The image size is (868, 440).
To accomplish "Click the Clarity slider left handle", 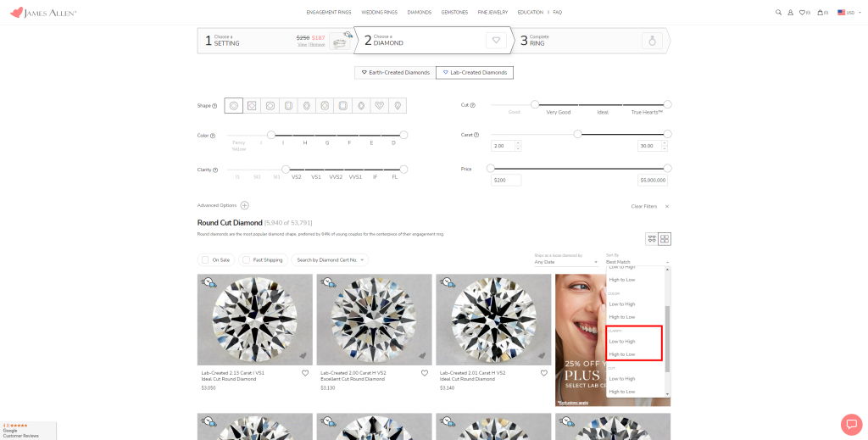I will coord(286,170).
